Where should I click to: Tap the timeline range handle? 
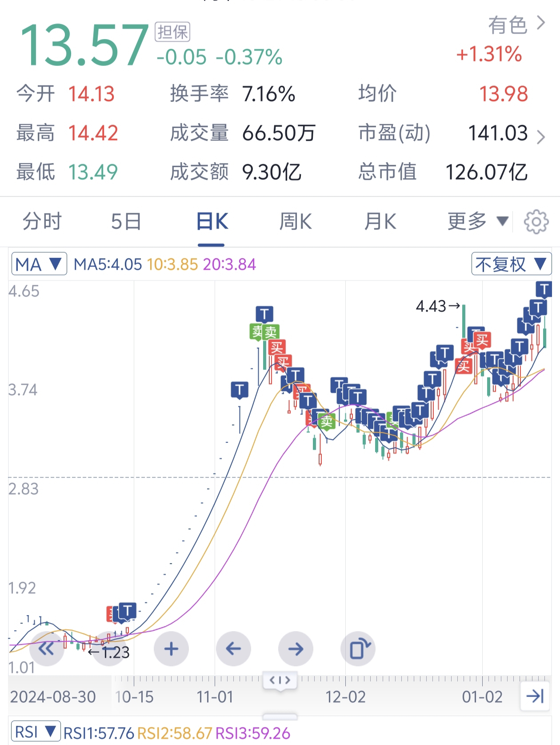[280, 680]
